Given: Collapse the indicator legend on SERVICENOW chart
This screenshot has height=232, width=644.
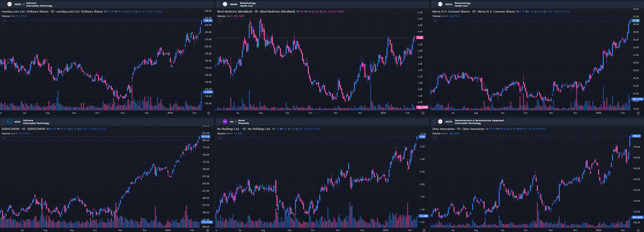Looking at the screenshot, I should click(x=5, y=138).
